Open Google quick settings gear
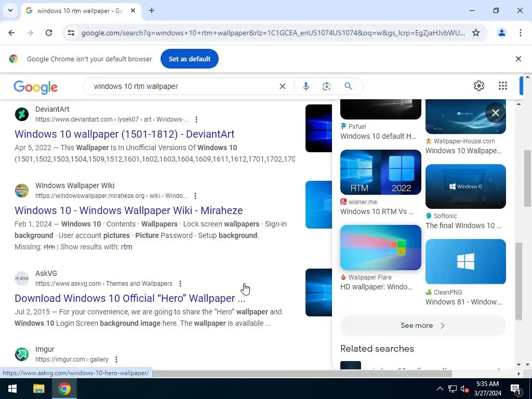532x399 pixels. pos(478,86)
